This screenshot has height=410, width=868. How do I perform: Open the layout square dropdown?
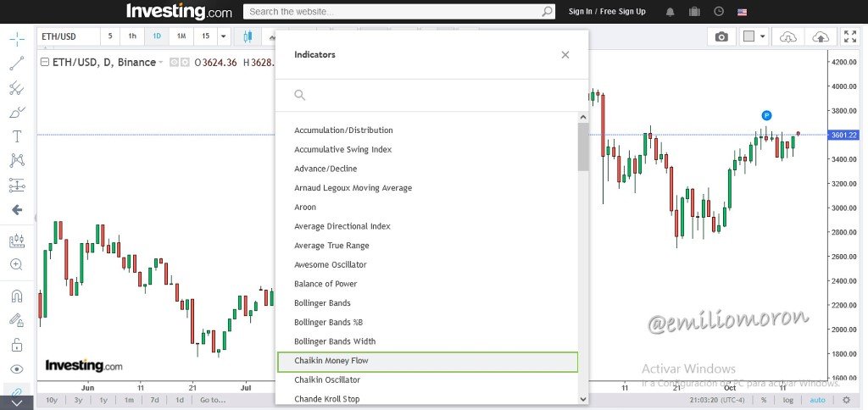pos(754,36)
